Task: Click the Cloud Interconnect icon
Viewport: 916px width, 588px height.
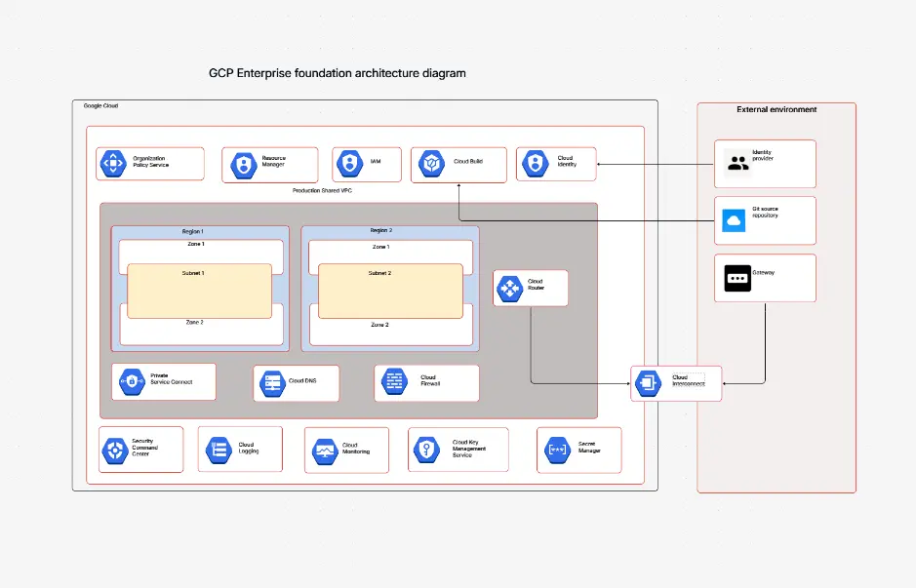Action: [x=649, y=384]
